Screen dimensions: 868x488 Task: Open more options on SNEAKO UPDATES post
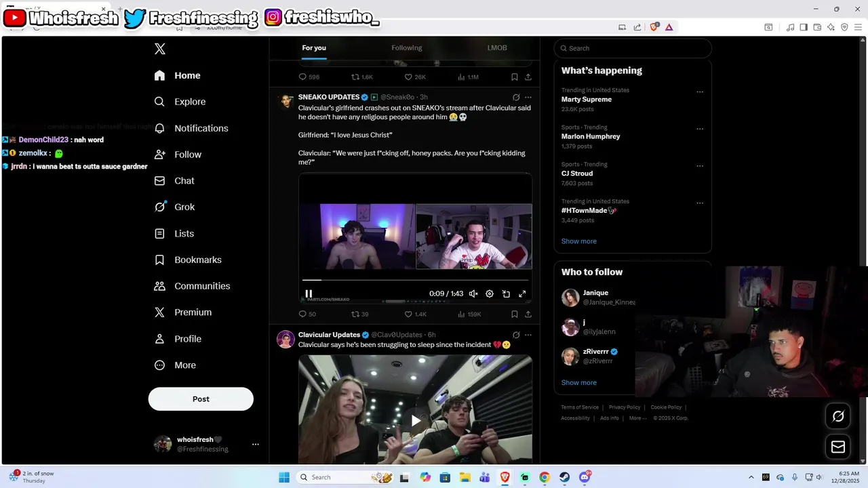click(x=528, y=97)
